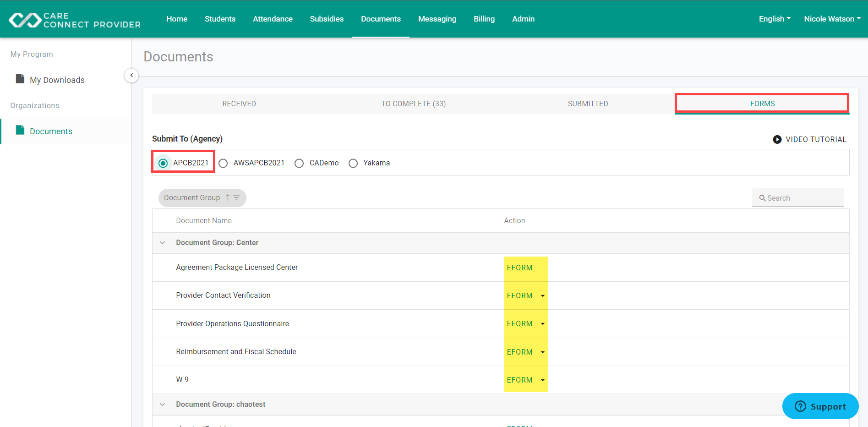Viewport: 868px width, 427px height.
Task: Switch to the Received tab
Action: click(239, 104)
